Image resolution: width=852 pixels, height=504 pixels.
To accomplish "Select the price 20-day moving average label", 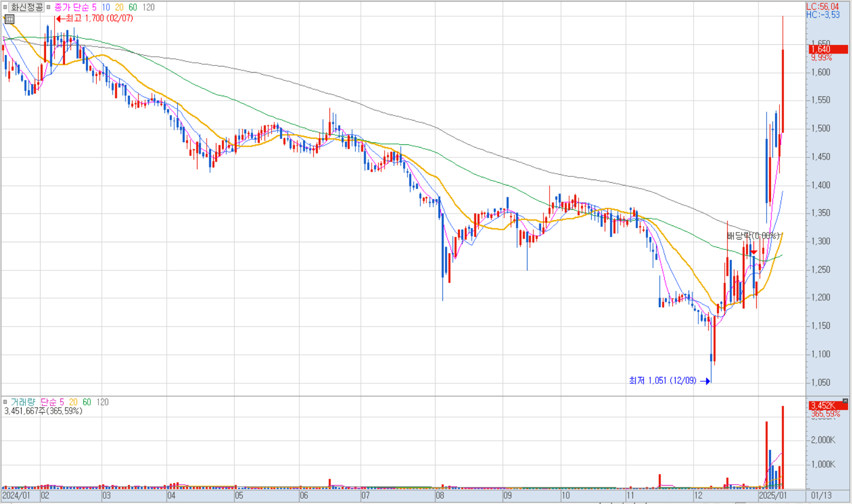I will point(119,7).
